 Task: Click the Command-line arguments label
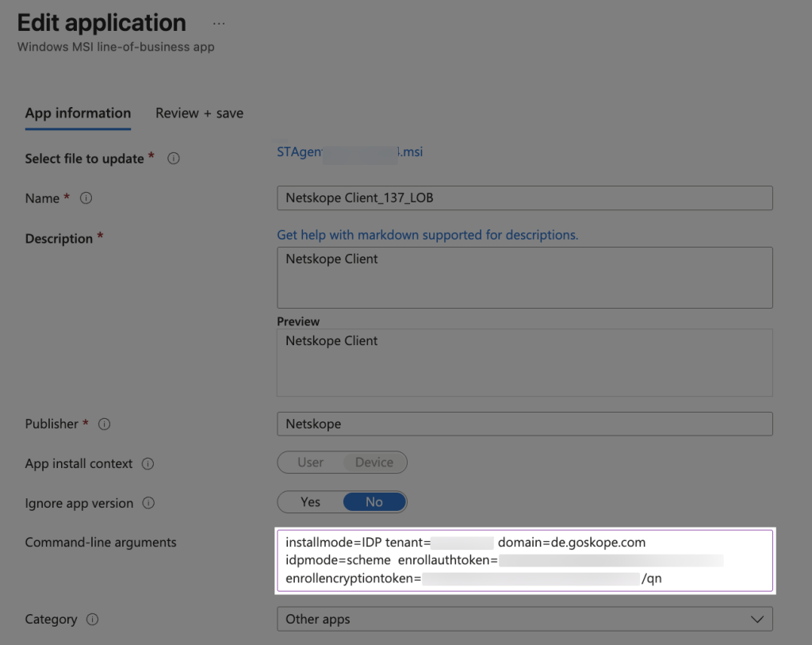click(101, 543)
